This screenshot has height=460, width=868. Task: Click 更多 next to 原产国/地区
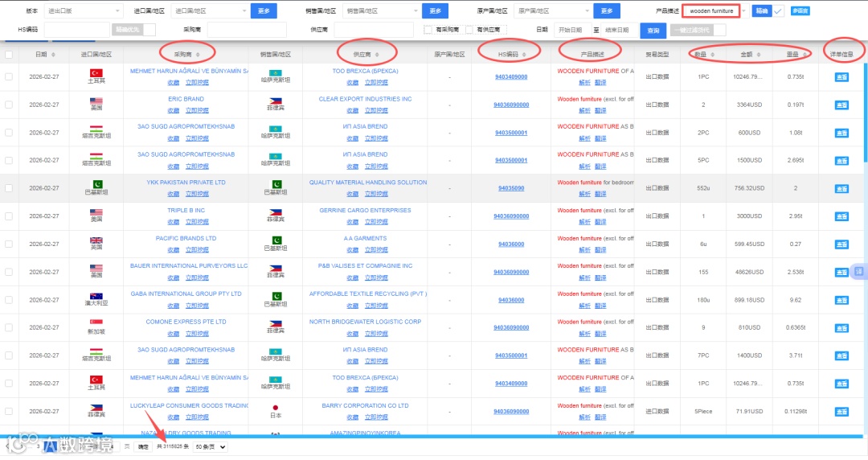[607, 11]
